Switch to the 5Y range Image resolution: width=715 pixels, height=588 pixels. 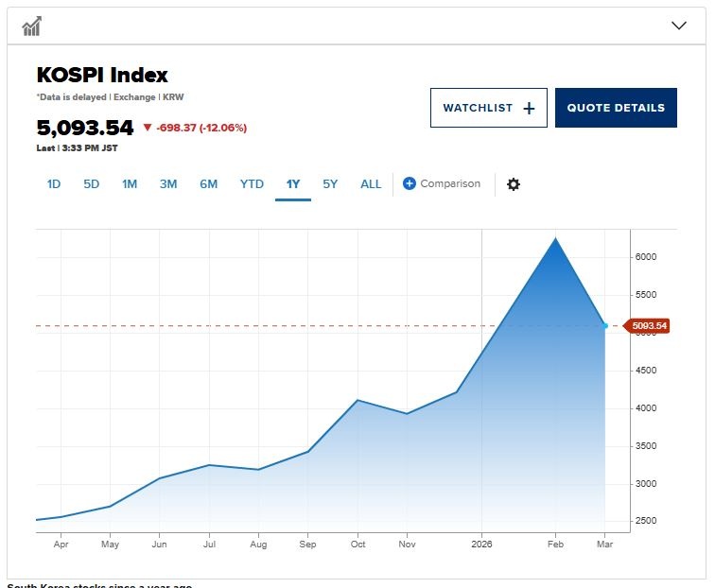coord(330,184)
